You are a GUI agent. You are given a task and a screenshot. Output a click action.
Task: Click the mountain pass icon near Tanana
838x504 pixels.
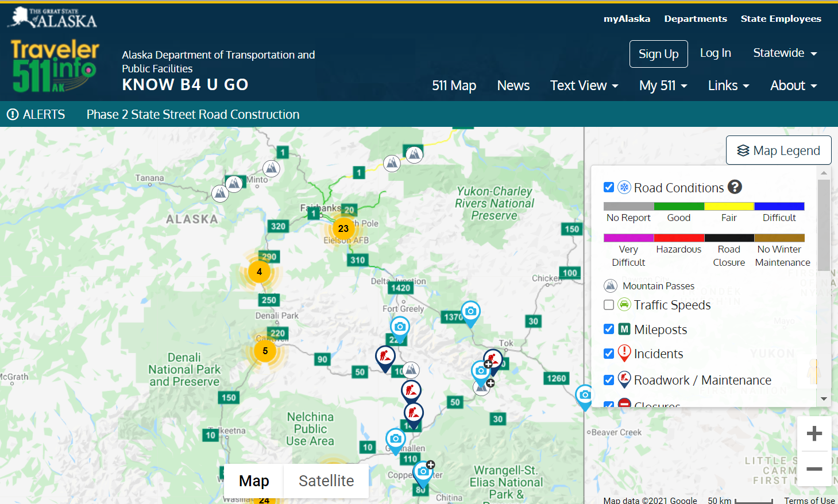tap(220, 193)
